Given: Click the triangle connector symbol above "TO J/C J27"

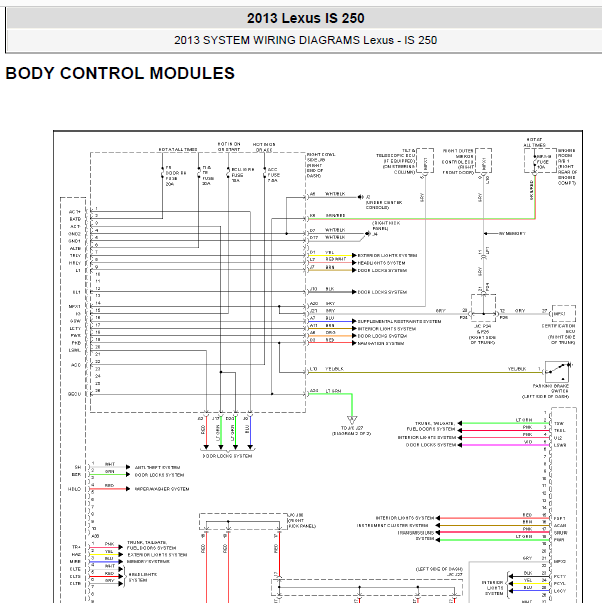Looking at the screenshot, I should point(352,420).
